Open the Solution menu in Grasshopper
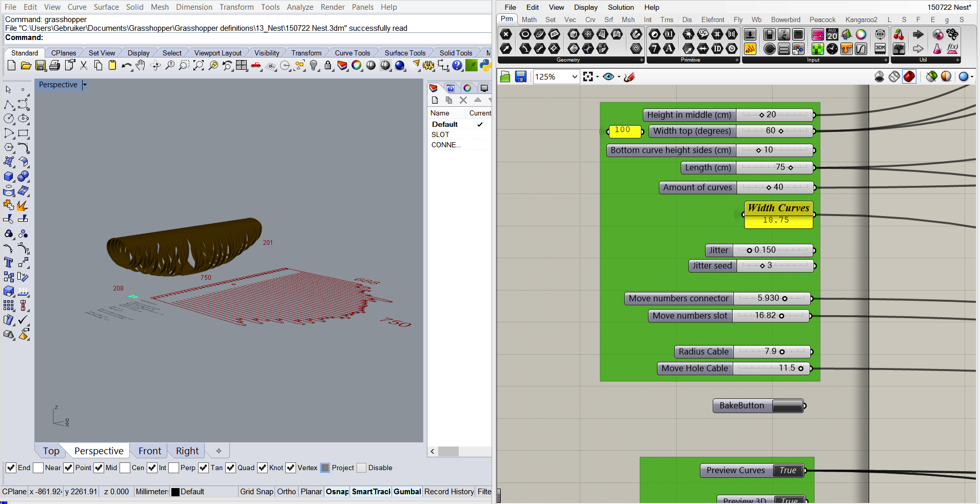 (x=621, y=7)
